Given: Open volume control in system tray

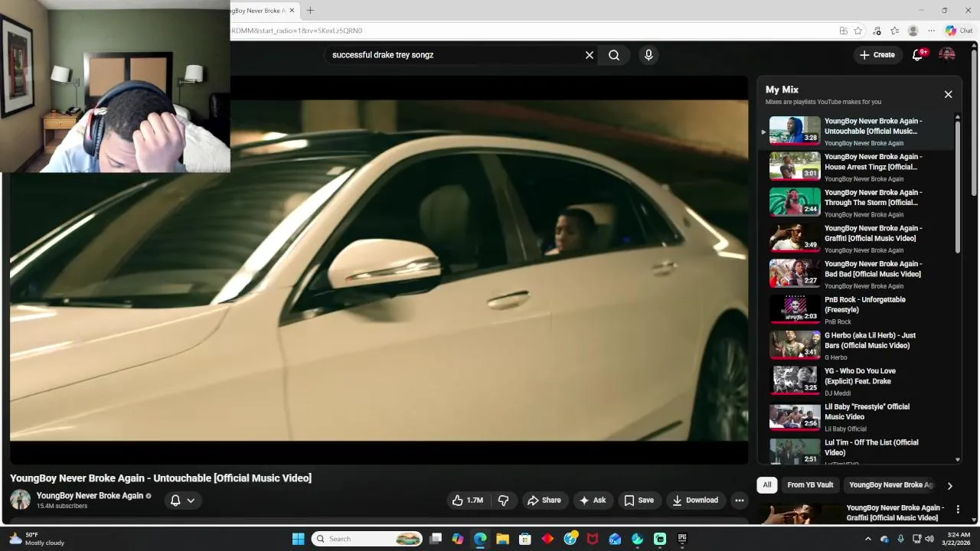Looking at the screenshot, I should tap(929, 539).
